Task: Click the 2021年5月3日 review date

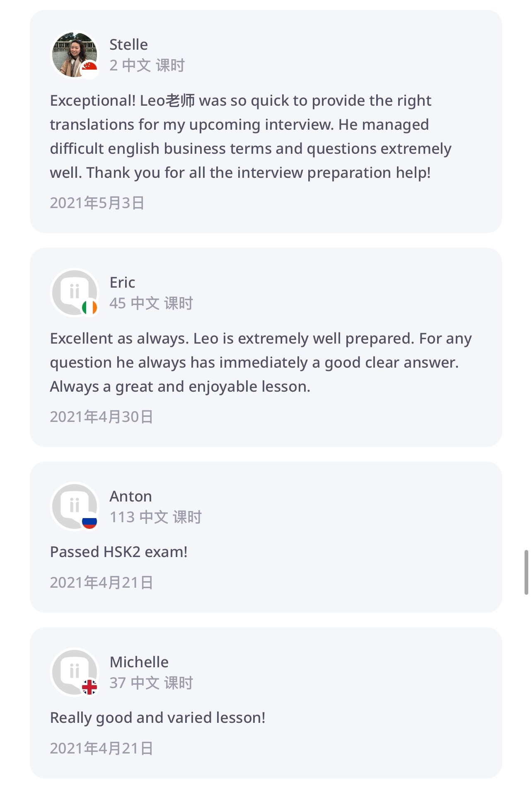Action: [x=97, y=203]
